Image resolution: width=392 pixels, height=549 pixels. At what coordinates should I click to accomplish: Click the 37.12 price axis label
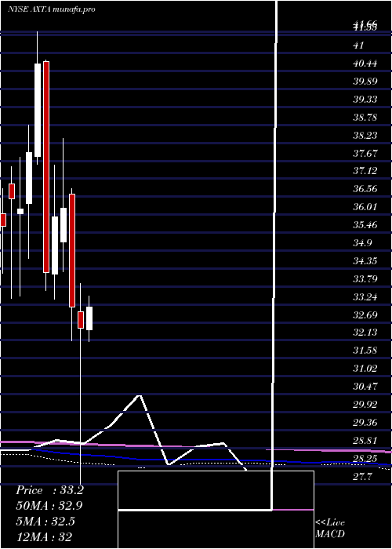365,171
